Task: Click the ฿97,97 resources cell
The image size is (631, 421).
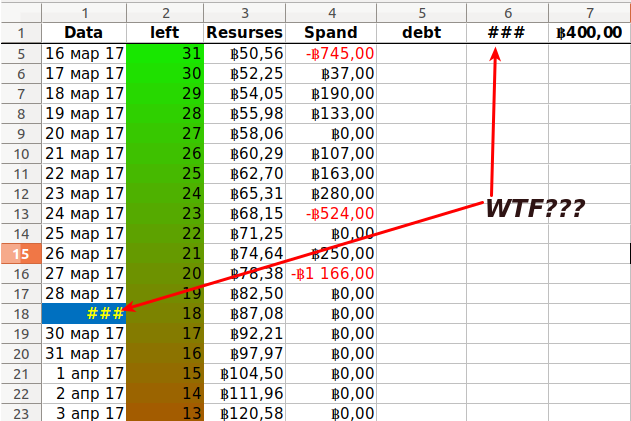Action: click(244, 353)
